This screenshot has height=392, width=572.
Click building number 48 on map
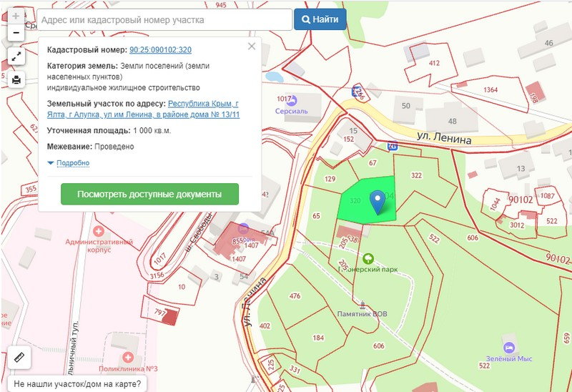tap(452, 121)
